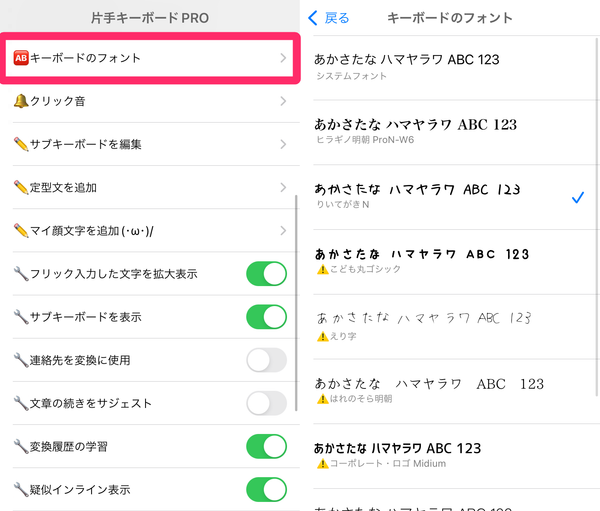Click the pencil icon beside サブキーボードを編集
The width and height of the screenshot is (600, 511).
click(x=21, y=144)
